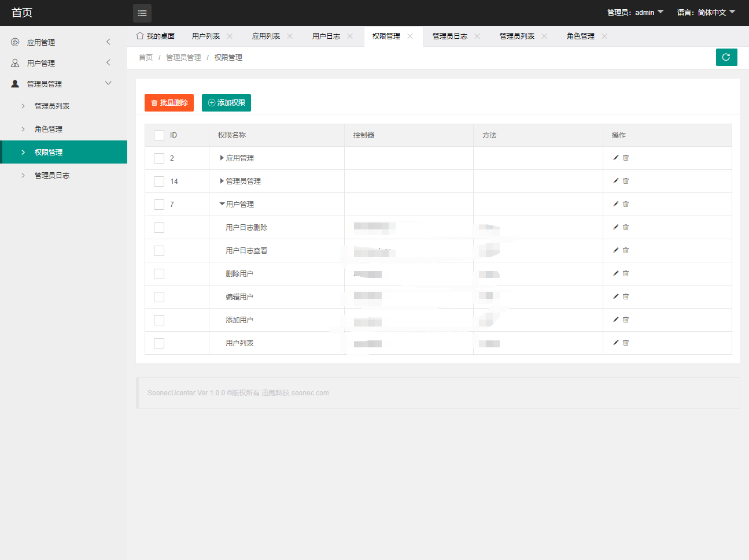Click the green refresh page icon
The height and width of the screenshot is (560, 749).
tap(726, 57)
